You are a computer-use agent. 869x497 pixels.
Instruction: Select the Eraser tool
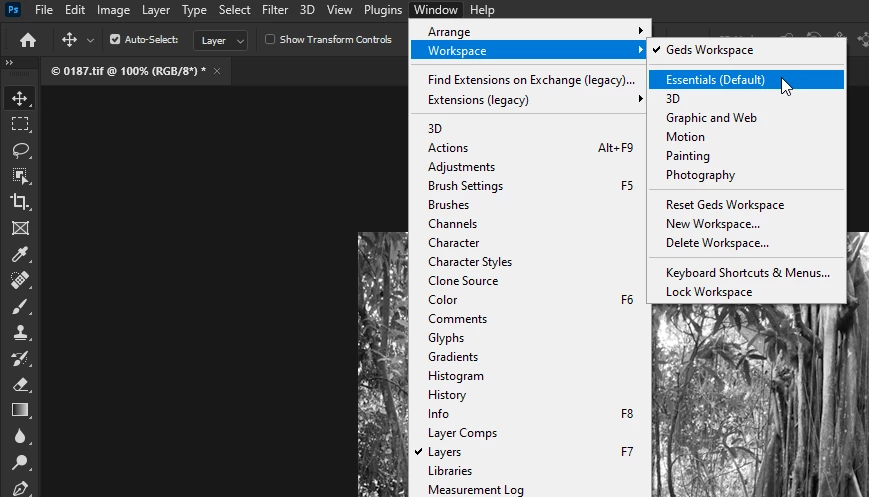tap(20, 384)
